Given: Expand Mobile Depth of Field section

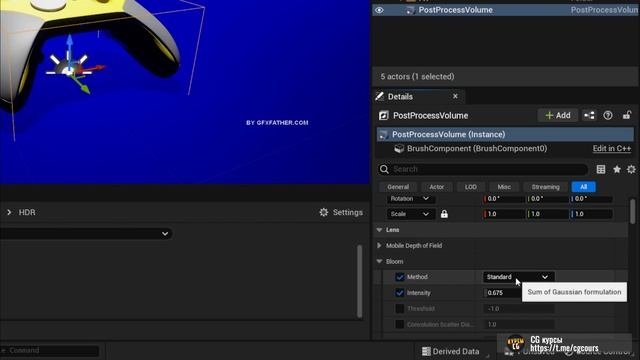Looking at the screenshot, I should tap(379, 246).
